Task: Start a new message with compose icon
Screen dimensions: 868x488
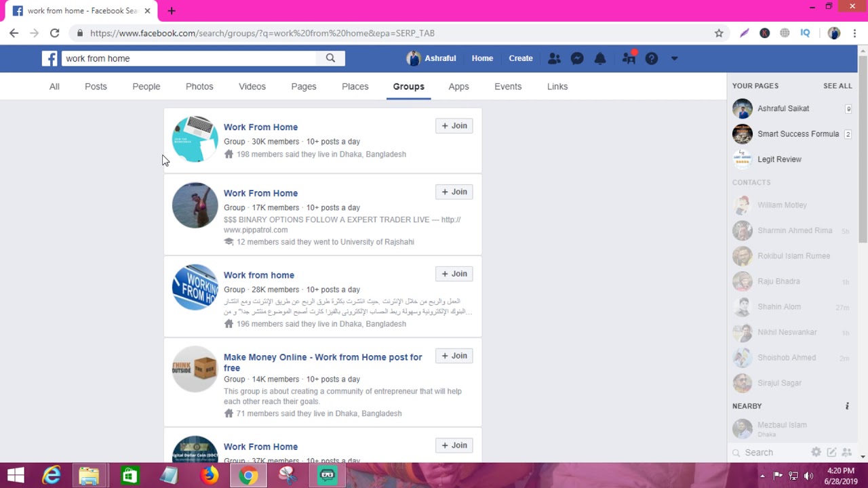Action: pos(831,452)
